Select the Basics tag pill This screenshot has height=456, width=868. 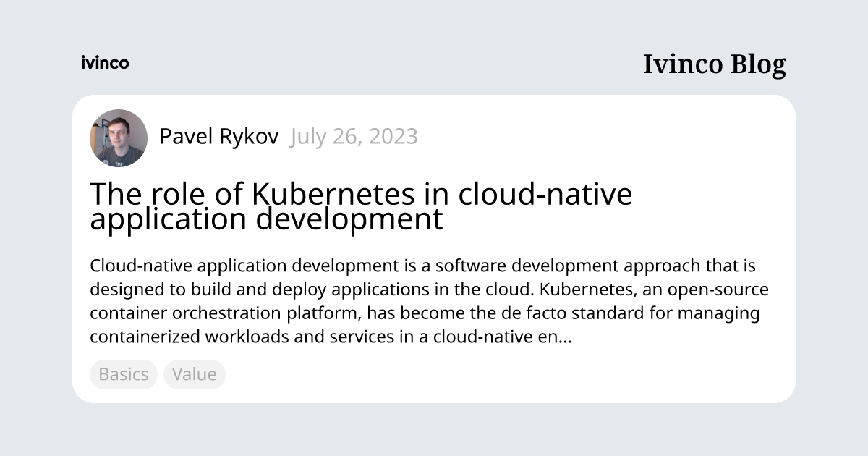click(x=123, y=374)
